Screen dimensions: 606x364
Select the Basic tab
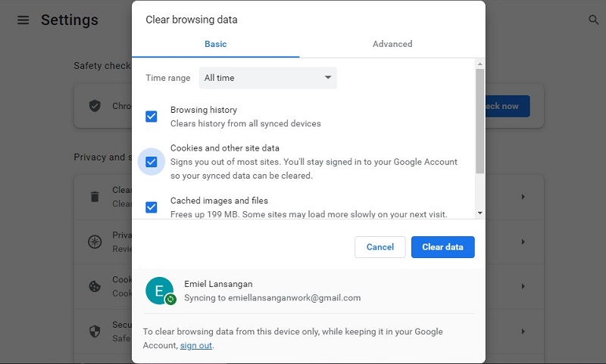point(216,44)
